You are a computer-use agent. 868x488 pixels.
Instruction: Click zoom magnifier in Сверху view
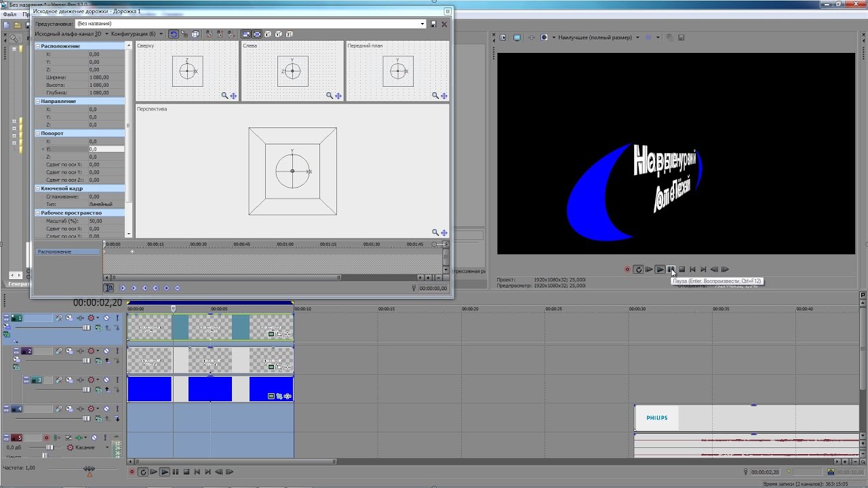click(x=224, y=96)
